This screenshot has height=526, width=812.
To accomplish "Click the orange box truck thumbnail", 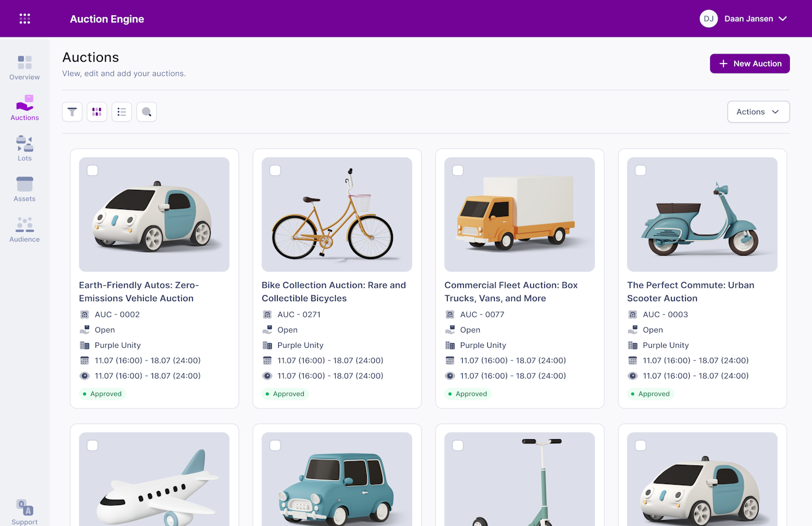I will coord(520,214).
